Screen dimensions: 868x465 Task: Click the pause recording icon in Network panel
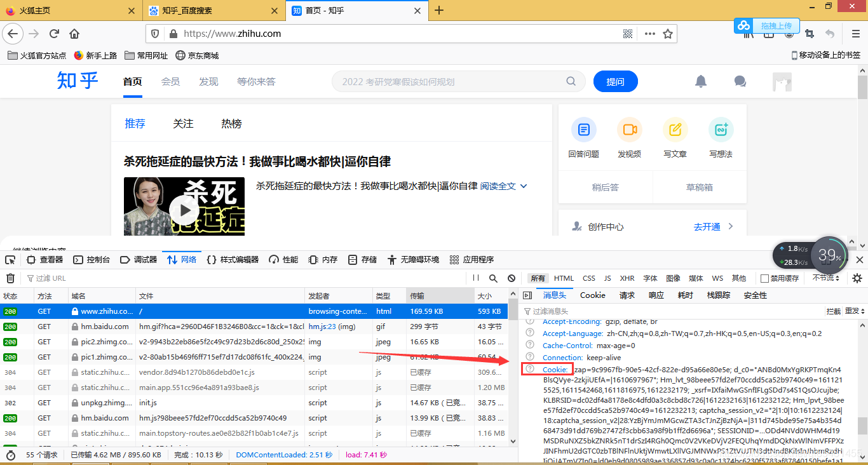tap(476, 278)
